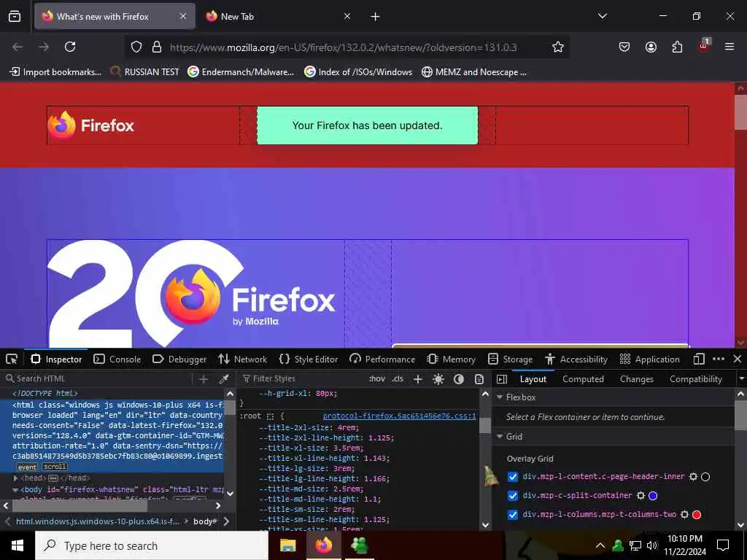Collapse the Grid section
The image size is (747, 560).
[500, 437]
